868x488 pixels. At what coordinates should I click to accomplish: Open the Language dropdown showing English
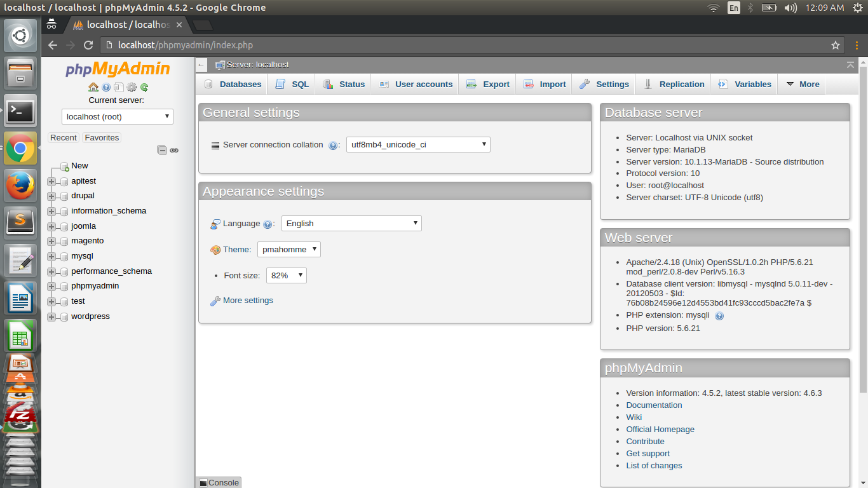tap(351, 223)
